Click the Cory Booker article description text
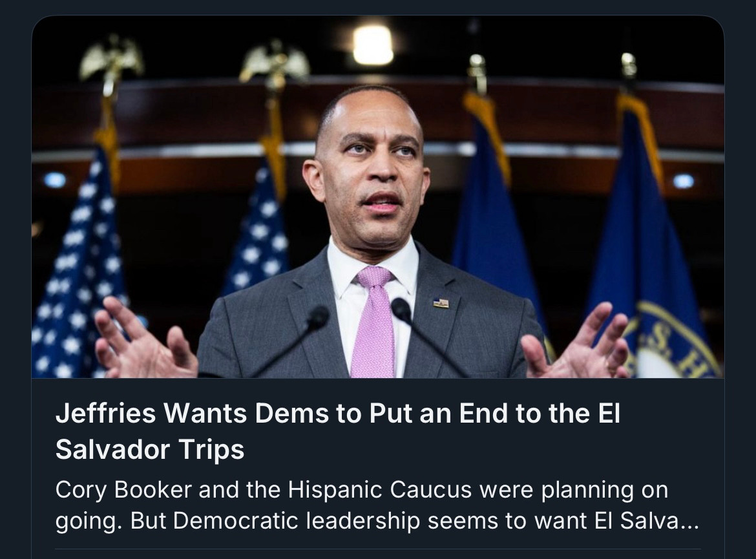756x559 pixels. 377,505
